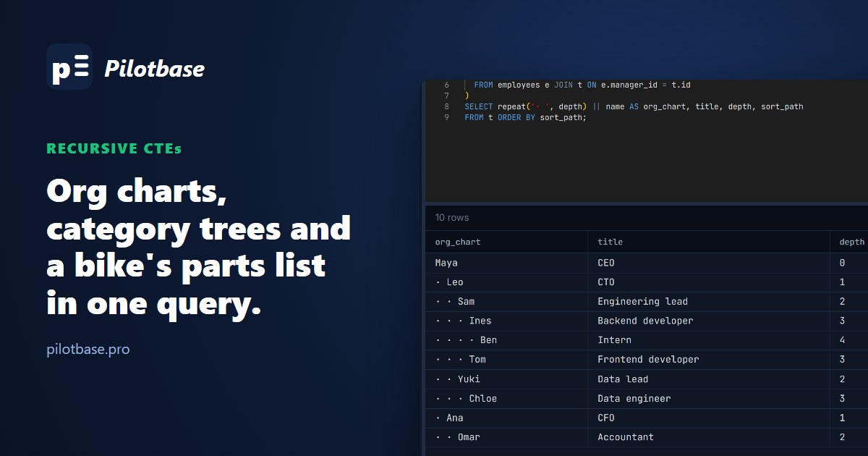Image resolution: width=868 pixels, height=456 pixels.
Task: Select the Chloe cell
Action: pyautogui.click(x=506, y=399)
